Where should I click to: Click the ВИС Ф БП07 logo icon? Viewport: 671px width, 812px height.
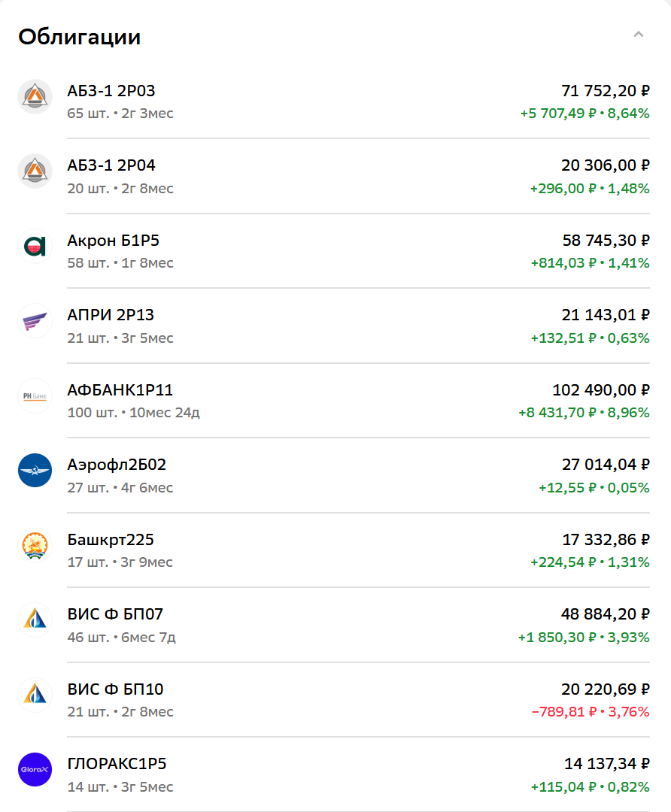coord(35,620)
